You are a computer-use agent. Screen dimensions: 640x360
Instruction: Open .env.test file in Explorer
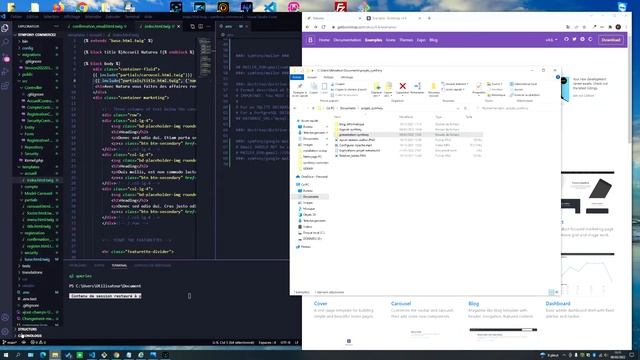point(29,299)
